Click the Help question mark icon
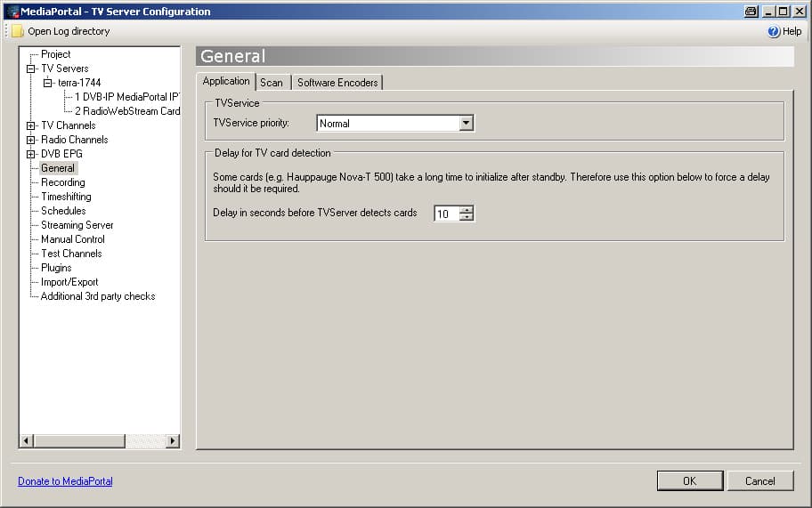Image resolution: width=812 pixels, height=508 pixels. tap(773, 31)
